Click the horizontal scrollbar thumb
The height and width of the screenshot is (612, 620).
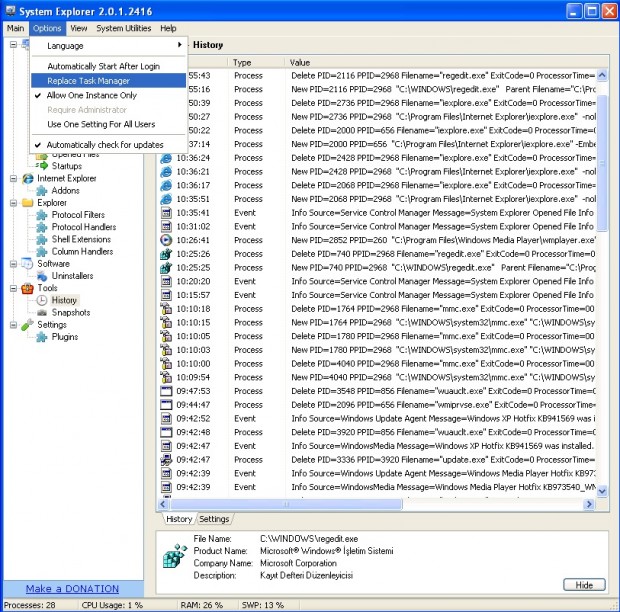(x=287, y=504)
